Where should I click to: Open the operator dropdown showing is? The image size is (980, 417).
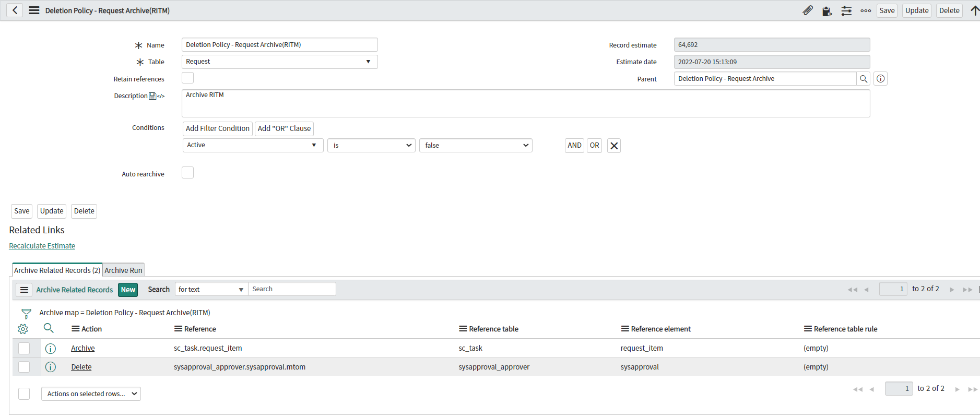click(x=371, y=145)
